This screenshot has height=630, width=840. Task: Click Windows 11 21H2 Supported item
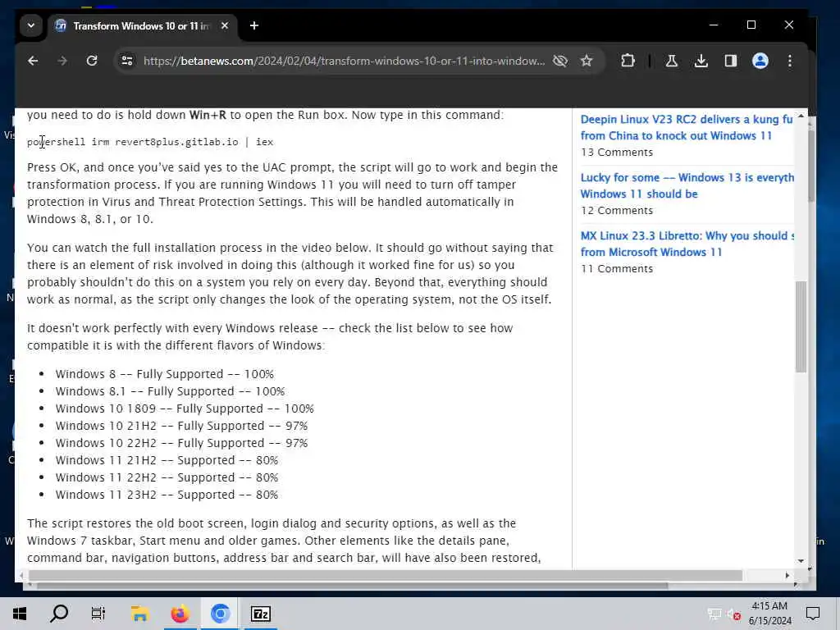point(167,460)
